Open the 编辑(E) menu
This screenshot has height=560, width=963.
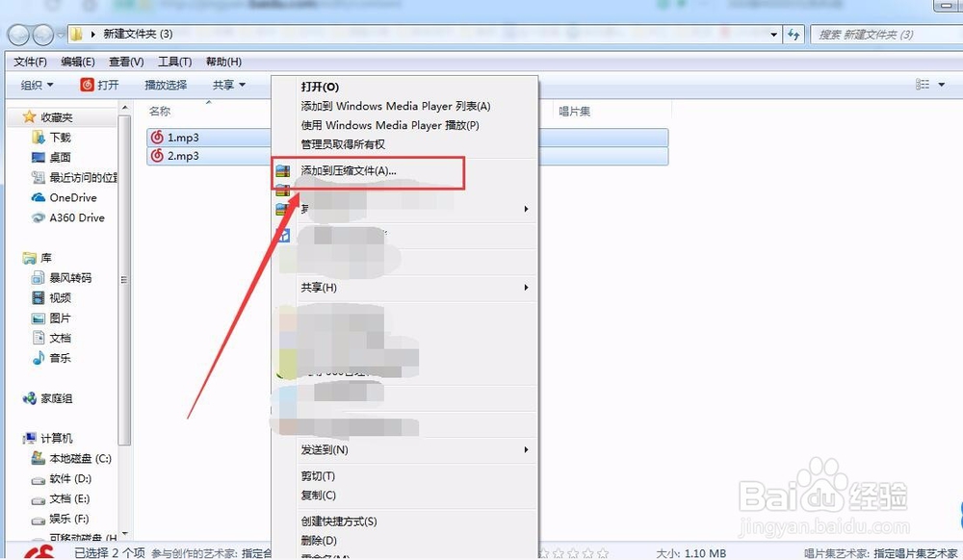(78, 62)
